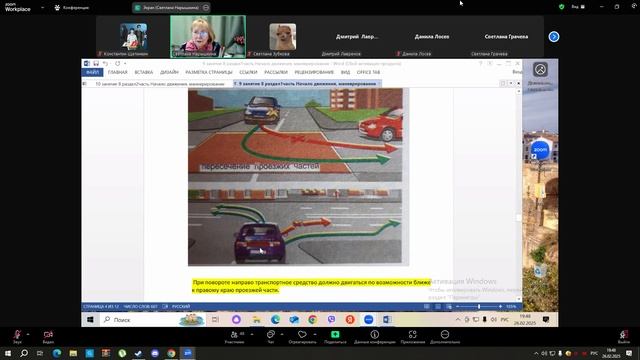Show next participants with blue arrow button
Screen dimensions: 640x360
pyautogui.click(x=554, y=37)
